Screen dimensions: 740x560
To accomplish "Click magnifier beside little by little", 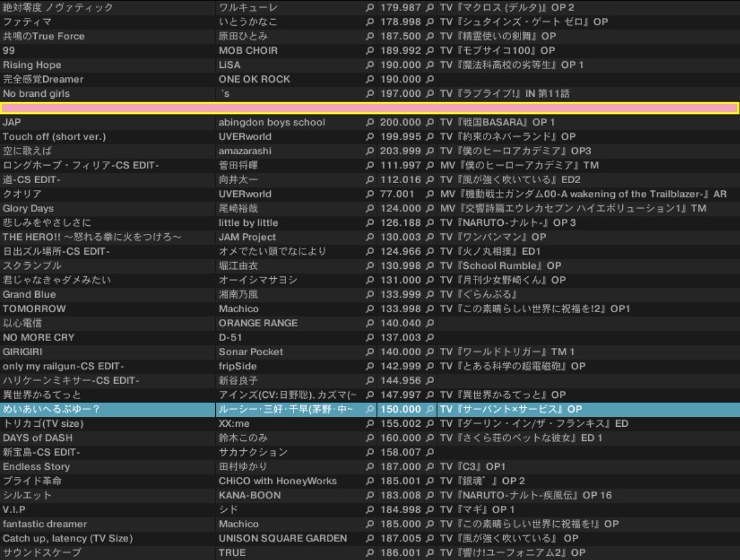I will coord(369,223).
